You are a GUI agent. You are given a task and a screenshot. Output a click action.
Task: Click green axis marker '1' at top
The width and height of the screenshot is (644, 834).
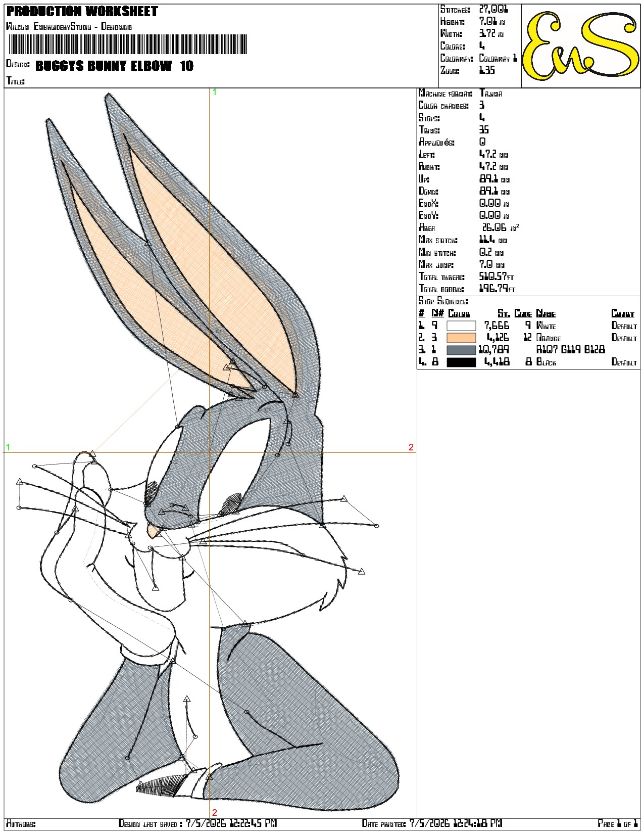pyautogui.click(x=215, y=92)
